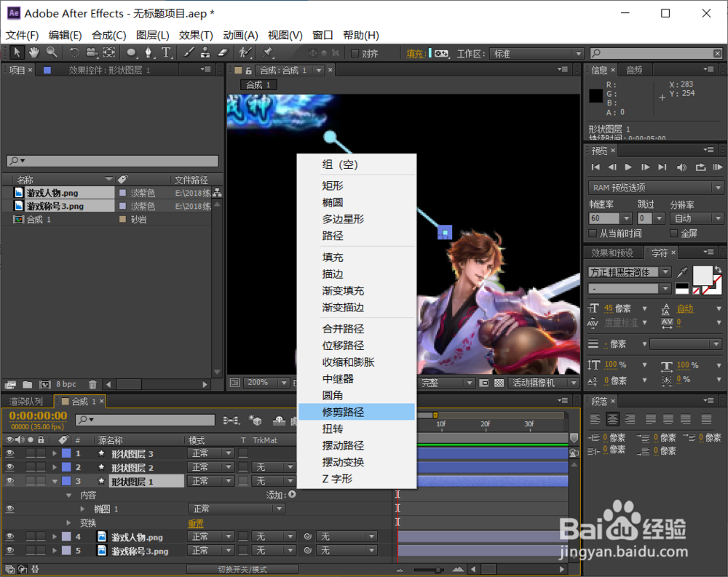The image size is (728, 577).
Task: Collapse the 形状图层 1 layer twirl
Action: pyautogui.click(x=55, y=482)
